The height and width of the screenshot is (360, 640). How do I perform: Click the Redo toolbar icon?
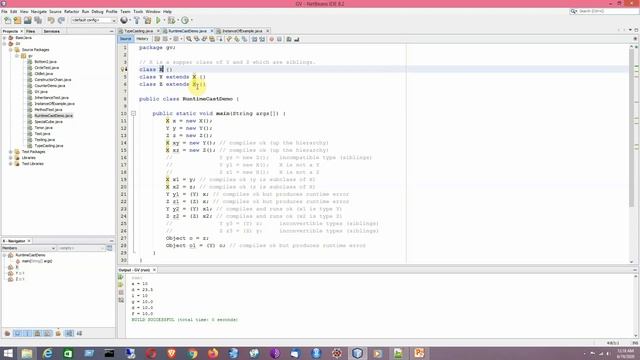[x=61, y=20]
